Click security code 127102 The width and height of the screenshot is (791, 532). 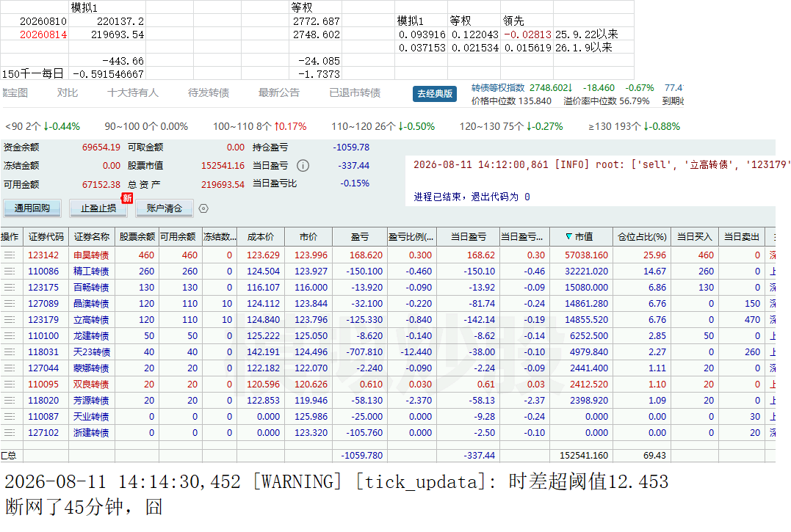pos(43,433)
